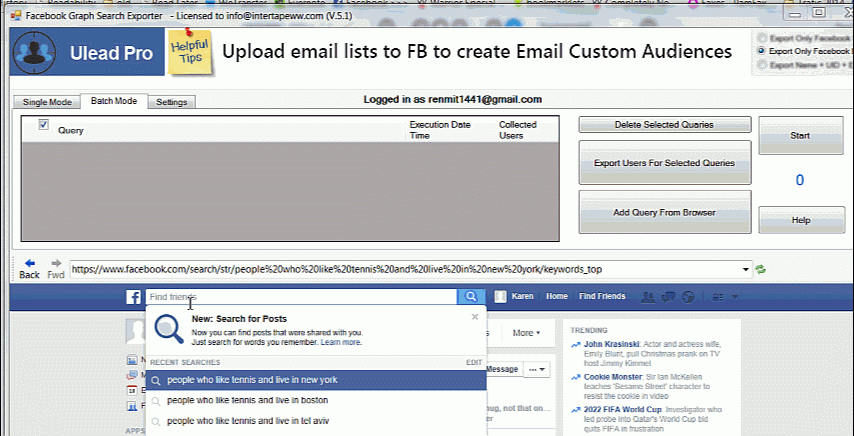Select the second Export Only Facebook radio option

coord(761,51)
